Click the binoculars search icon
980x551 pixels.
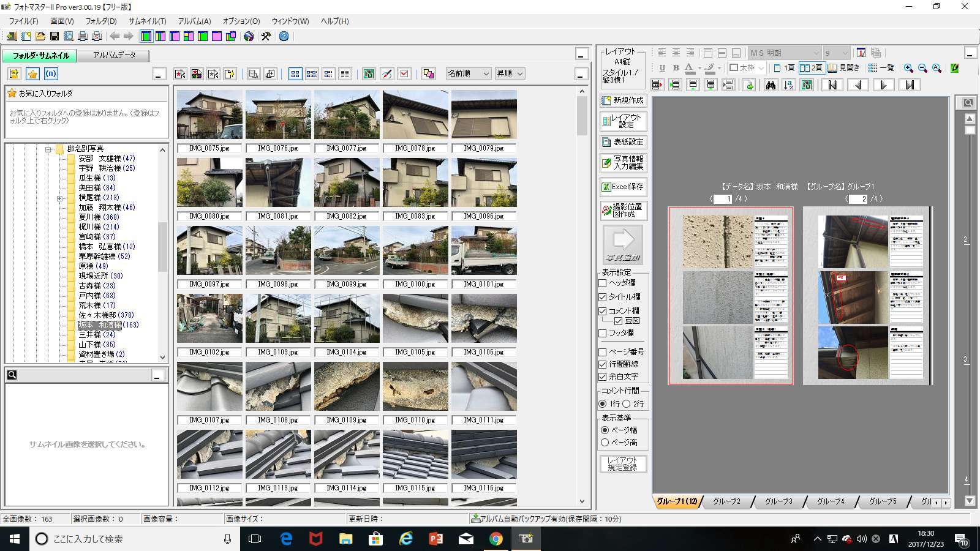771,85
